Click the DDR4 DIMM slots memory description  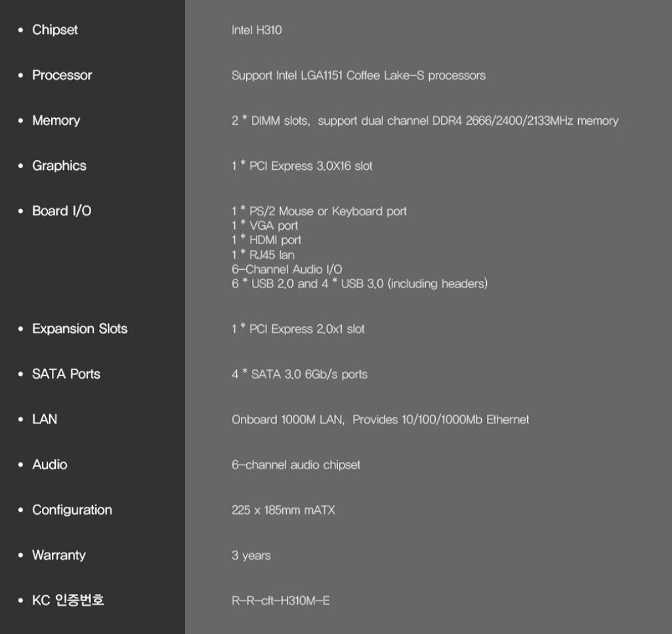pos(425,121)
